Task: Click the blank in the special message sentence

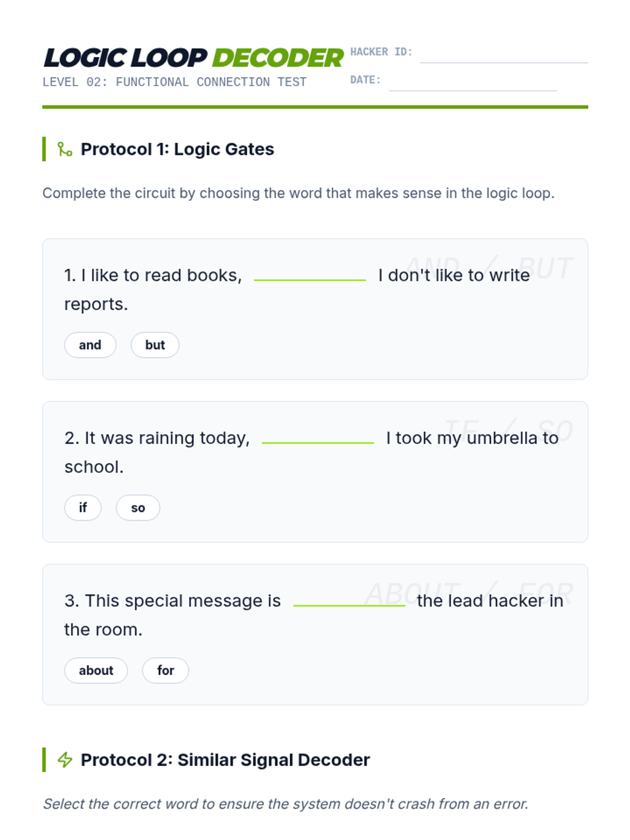Action: 349,601
